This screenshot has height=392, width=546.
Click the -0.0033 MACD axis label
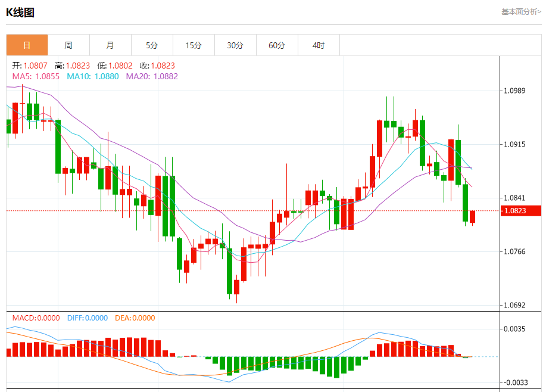(x=516, y=382)
